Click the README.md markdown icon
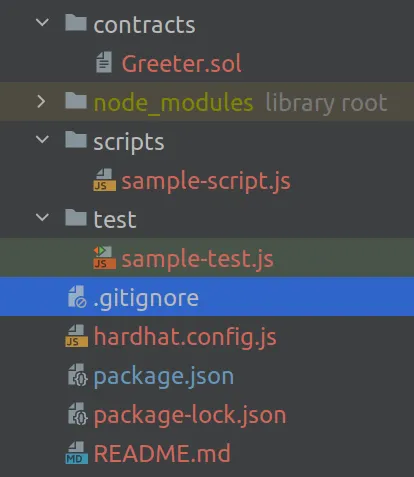The width and height of the screenshot is (414, 477). pos(77,453)
